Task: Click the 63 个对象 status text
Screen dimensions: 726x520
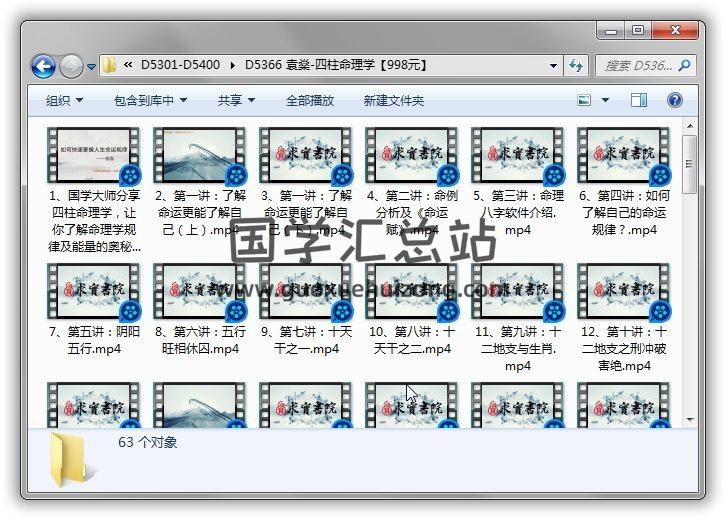Action: [x=147, y=443]
